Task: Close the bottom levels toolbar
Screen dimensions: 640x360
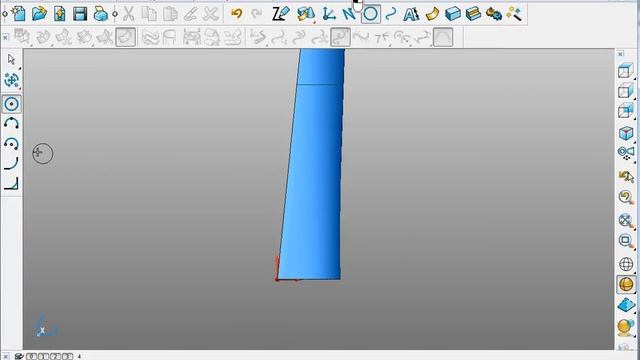Action: pos(5,356)
